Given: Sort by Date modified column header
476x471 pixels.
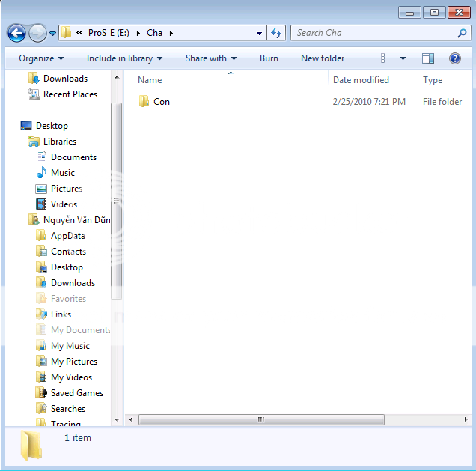Looking at the screenshot, I should click(x=361, y=80).
